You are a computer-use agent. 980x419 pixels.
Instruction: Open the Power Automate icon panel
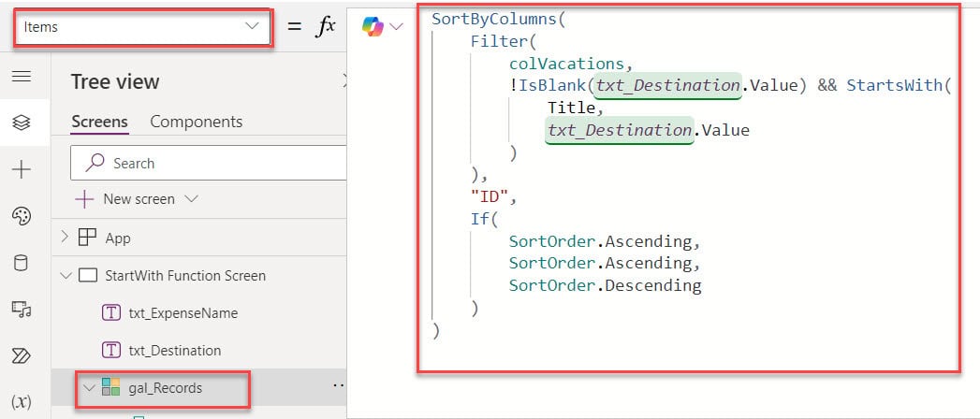(x=21, y=355)
